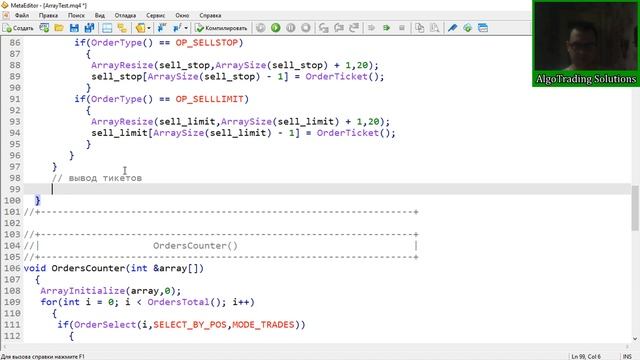640x360 pixels.
Task: Click 'Ln 99, Col 6' in status bar
Action: tap(586, 356)
